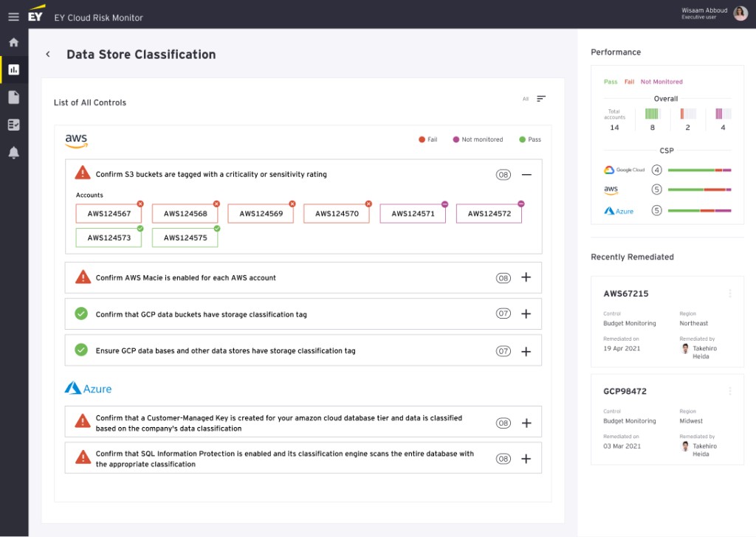Click warning icon for S3 buckets control
Viewport: 756px width, 537px height.
pos(83,173)
